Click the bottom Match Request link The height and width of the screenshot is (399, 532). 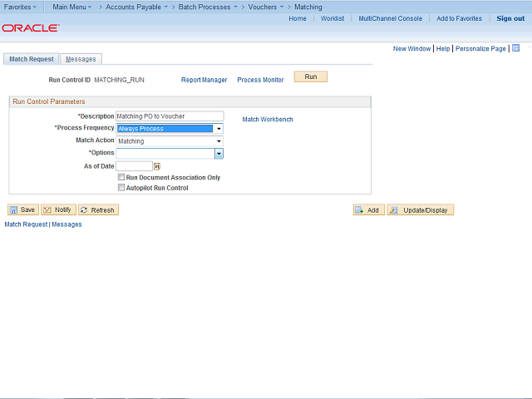click(26, 224)
